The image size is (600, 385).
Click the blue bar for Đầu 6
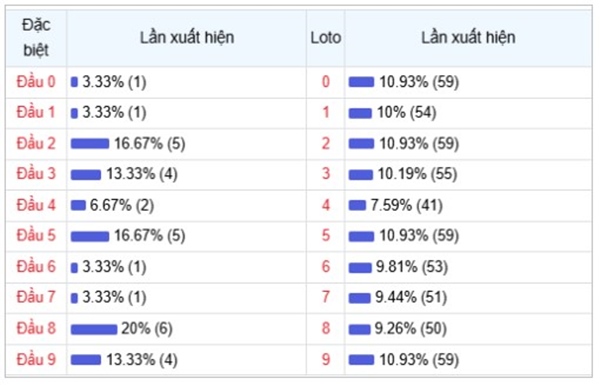point(74,268)
